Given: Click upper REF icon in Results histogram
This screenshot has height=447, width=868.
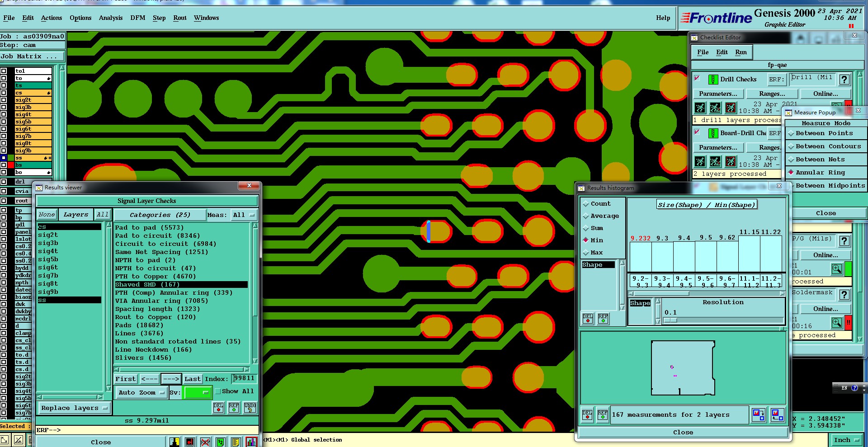Looking at the screenshot, I should point(603,319).
